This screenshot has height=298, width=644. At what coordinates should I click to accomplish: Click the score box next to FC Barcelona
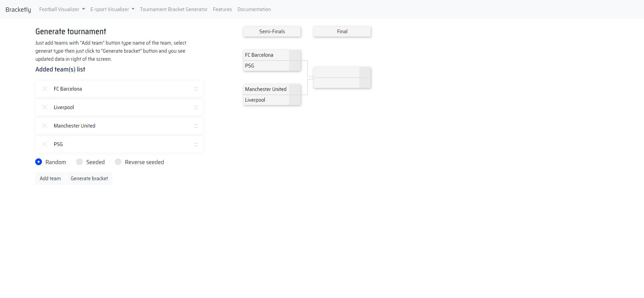295,55
